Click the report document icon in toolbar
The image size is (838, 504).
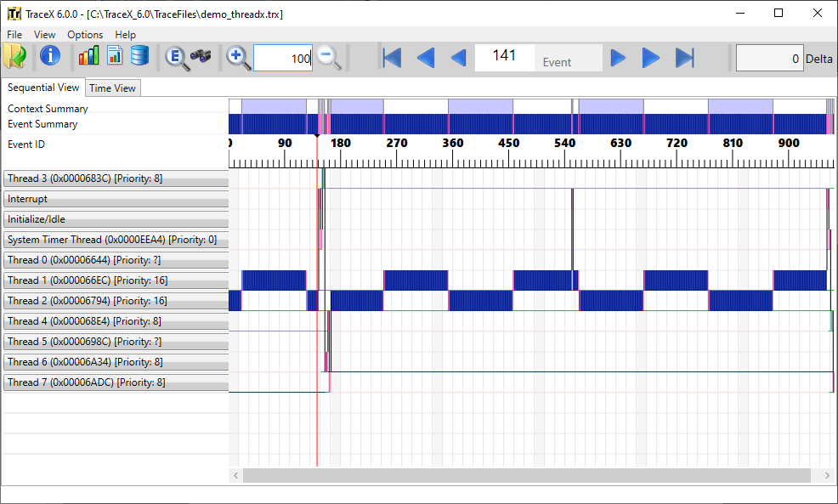coord(114,56)
